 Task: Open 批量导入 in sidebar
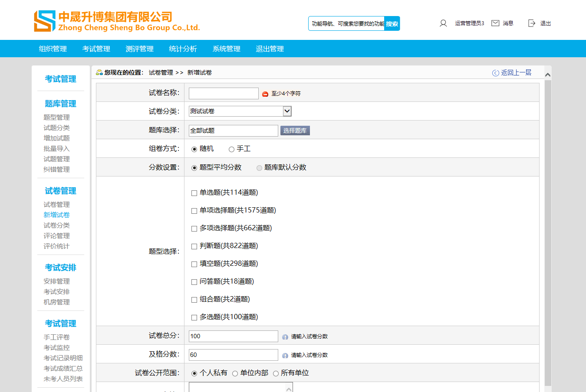point(56,149)
